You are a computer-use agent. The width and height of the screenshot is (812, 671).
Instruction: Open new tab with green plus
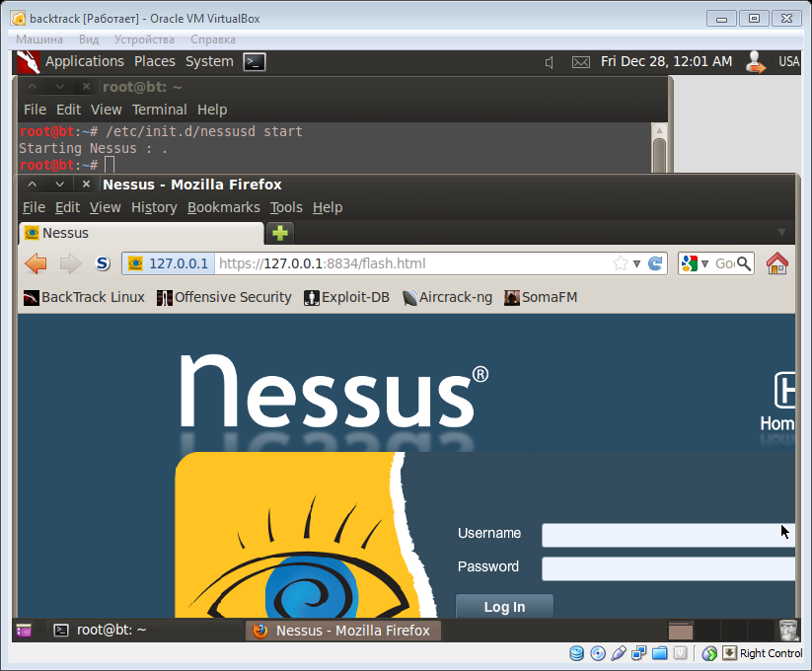(x=280, y=233)
